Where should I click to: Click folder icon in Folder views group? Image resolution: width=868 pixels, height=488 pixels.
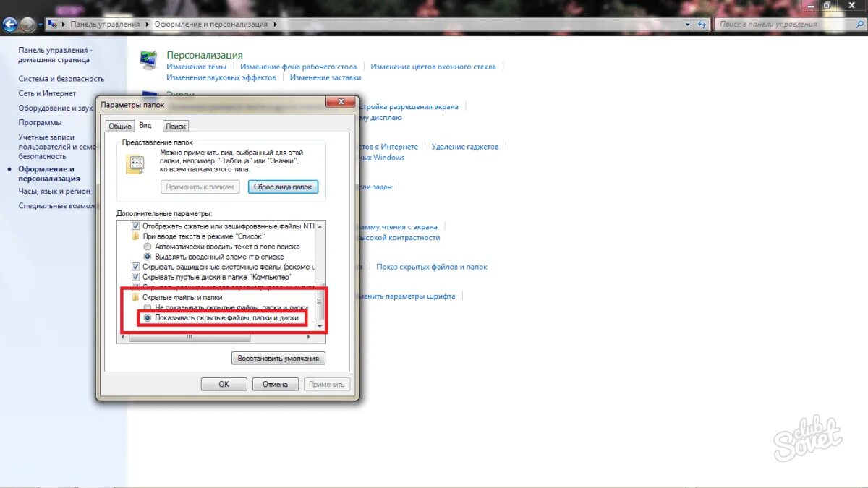tap(135, 164)
